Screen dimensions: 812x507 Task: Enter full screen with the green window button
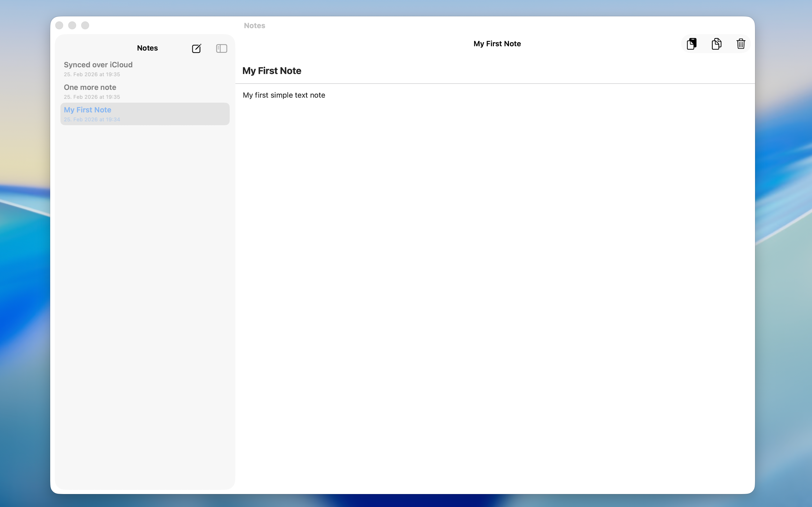(x=85, y=25)
